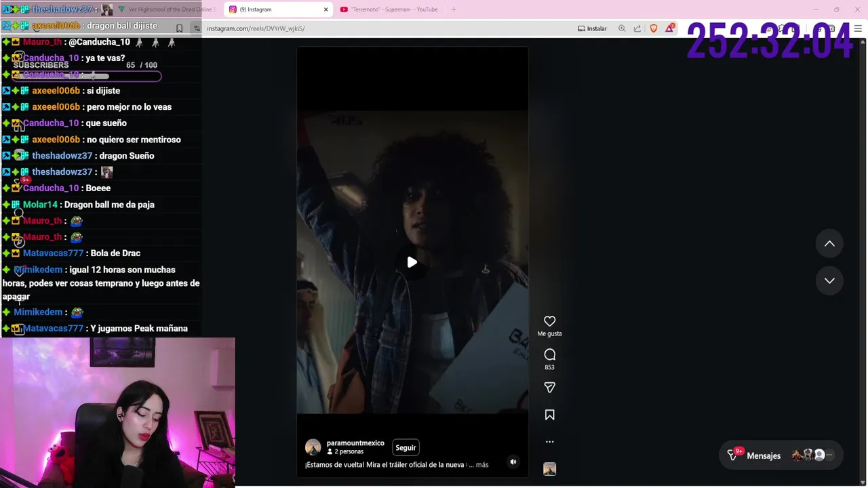Image resolution: width=868 pixels, height=488 pixels.
Task: Select chat message 'Dragon ball me da paja'
Action: (x=109, y=205)
